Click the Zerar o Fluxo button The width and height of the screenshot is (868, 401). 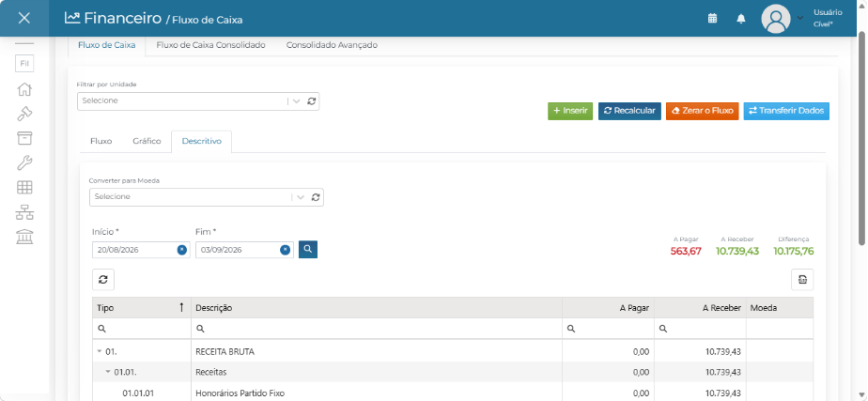[x=702, y=111]
